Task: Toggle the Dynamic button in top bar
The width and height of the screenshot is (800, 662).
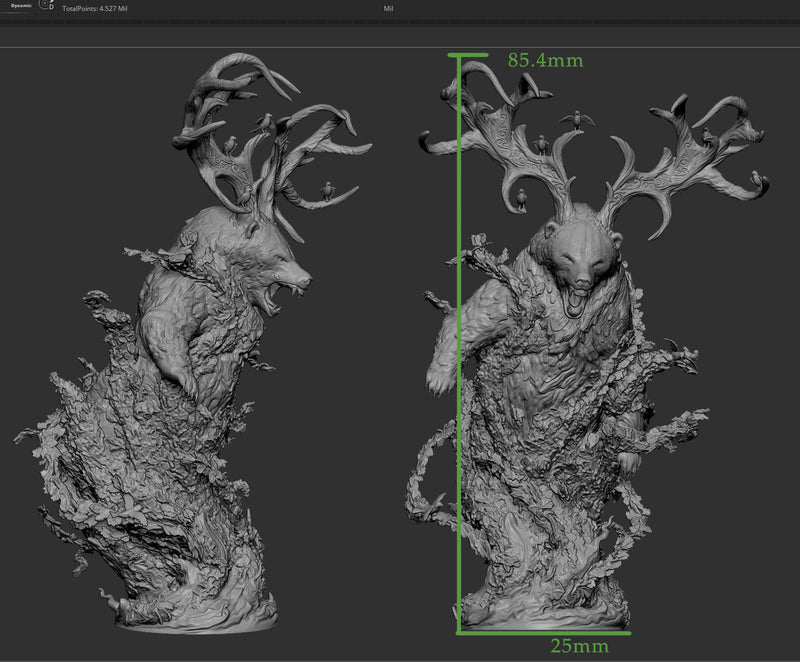Action: 21,6
